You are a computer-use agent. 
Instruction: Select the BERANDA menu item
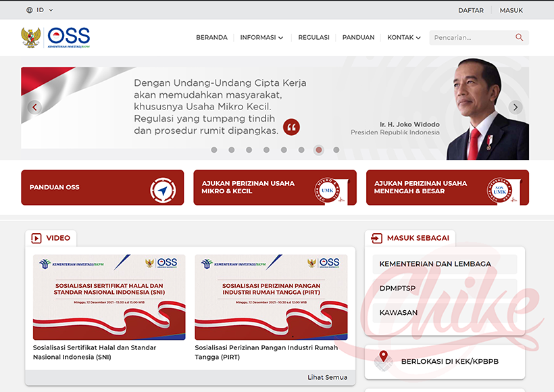[212, 37]
